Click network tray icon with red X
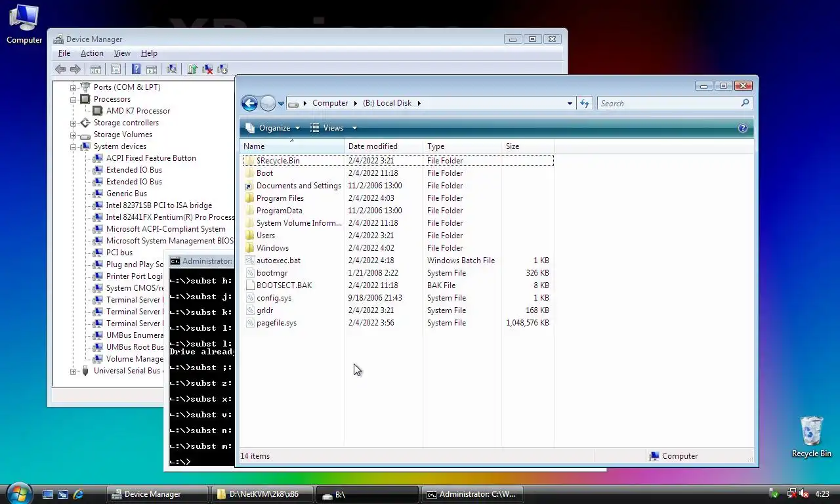Image resolution: width=840 pixels, height=504 pixels. coord(791,493)
